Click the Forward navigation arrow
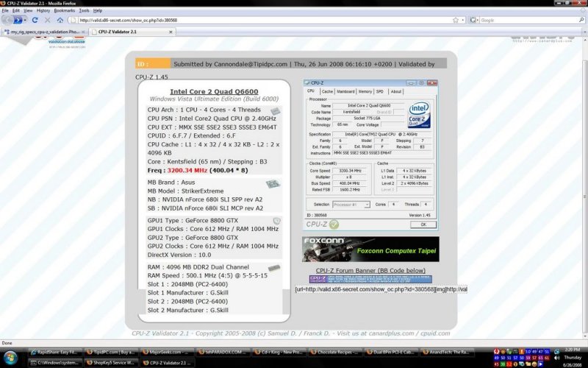588x368 pixels. pos(18,20)
